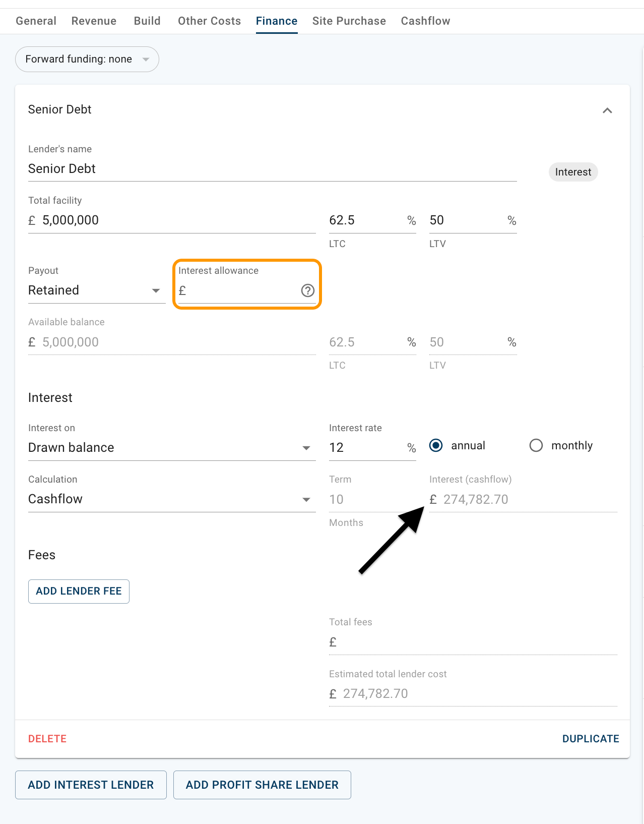Duplicate the Senior Debt lender
Screen dimensions: 644x824
click(x=591, y=739)
